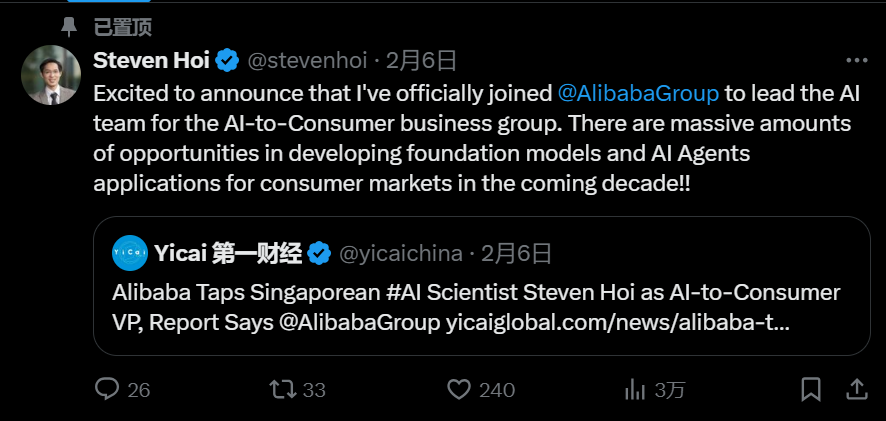Screen dimensions: 886x421
Task: Open the post's 2月6日 timestamp
Action: (423, 60)
